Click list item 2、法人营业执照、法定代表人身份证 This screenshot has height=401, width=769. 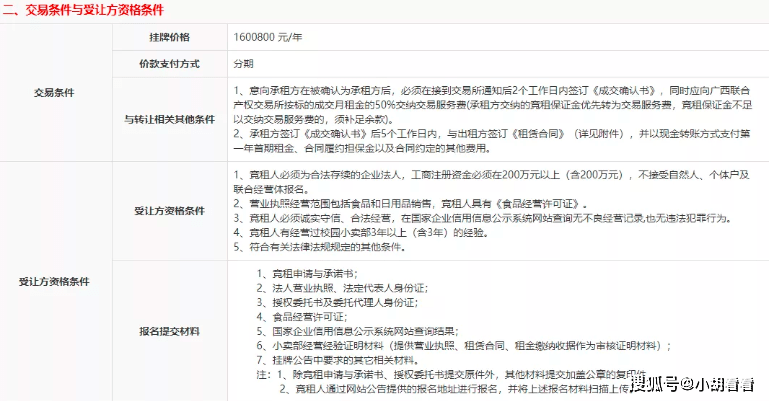(x=342, y=288)
